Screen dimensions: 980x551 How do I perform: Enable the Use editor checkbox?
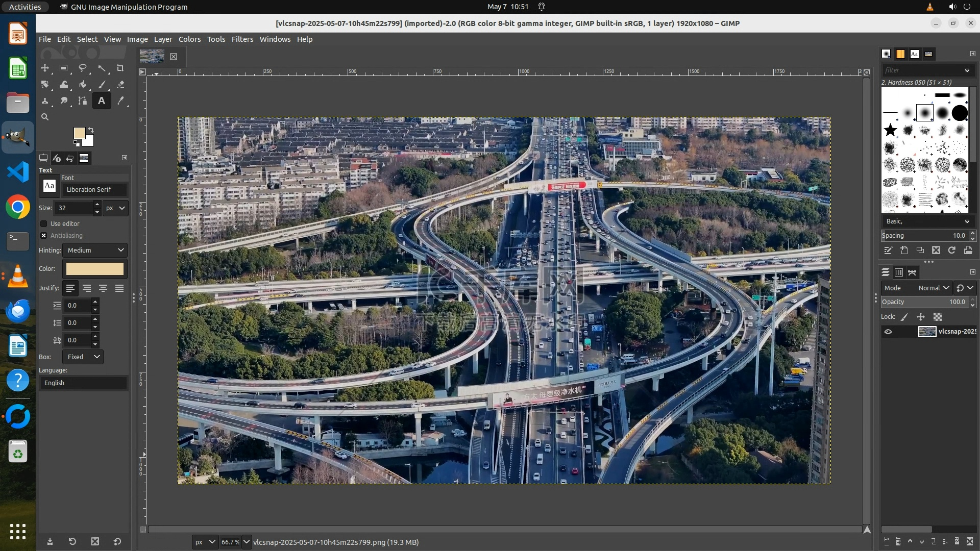point(44,223)
